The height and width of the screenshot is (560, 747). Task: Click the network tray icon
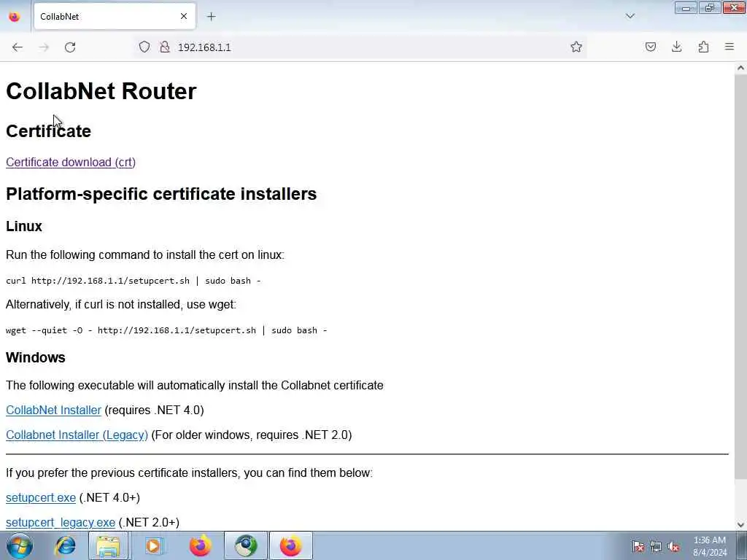[x=656, y=546]
